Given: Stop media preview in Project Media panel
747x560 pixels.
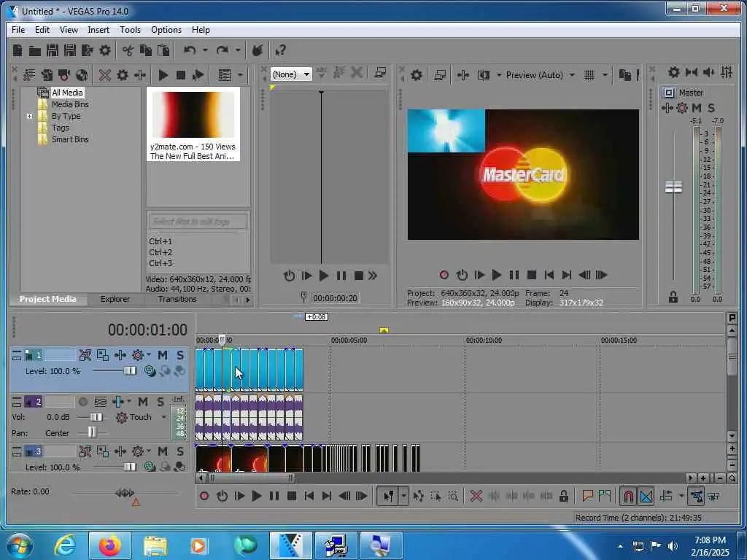Looking at the screenshot, I should [x=181, y=75].
